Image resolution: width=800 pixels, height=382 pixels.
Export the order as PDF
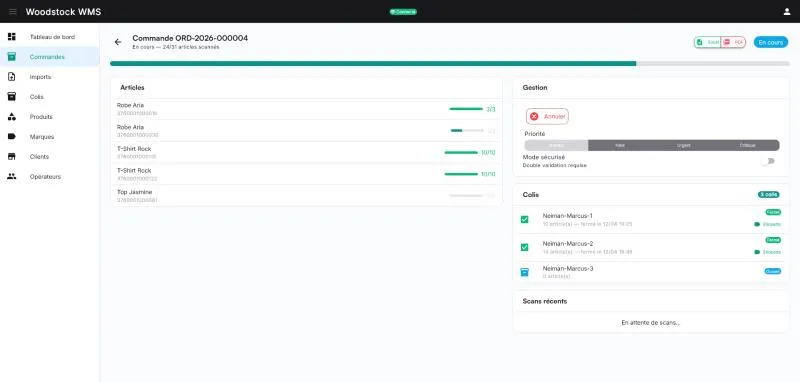coord(733,42)
